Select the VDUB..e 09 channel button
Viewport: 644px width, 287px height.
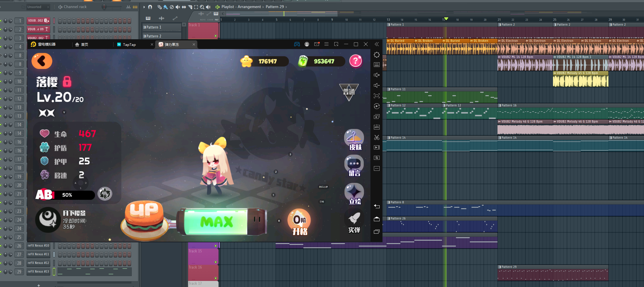(x=38, y=29)
